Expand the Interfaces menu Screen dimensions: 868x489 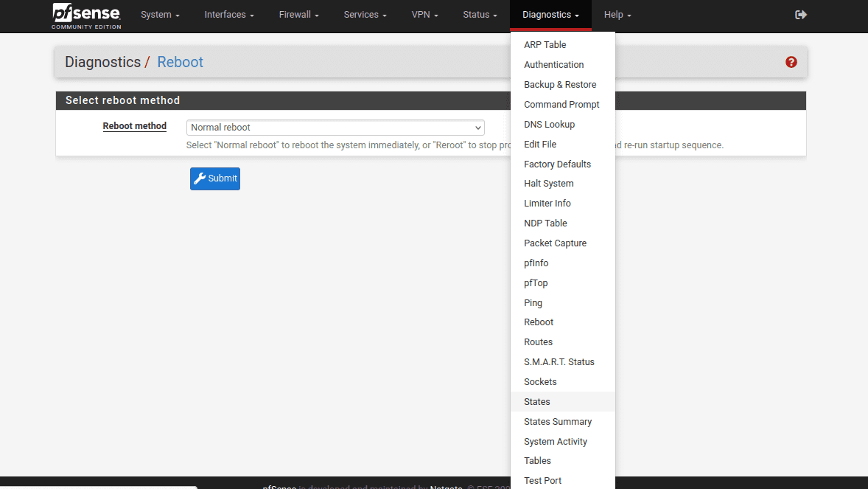pos(229,15)
